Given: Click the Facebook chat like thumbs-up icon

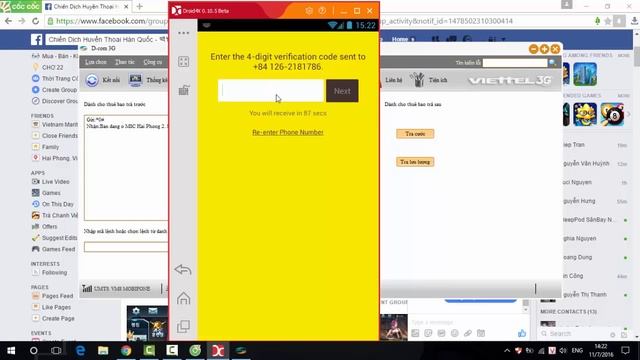Looking at the screenshot, I should pos(522,333).
